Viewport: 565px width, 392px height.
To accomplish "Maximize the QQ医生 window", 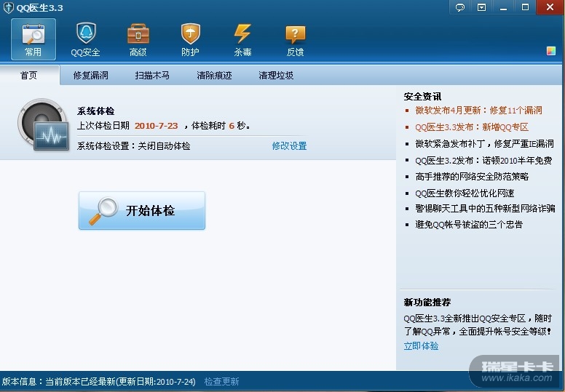I will pos(525,7).
